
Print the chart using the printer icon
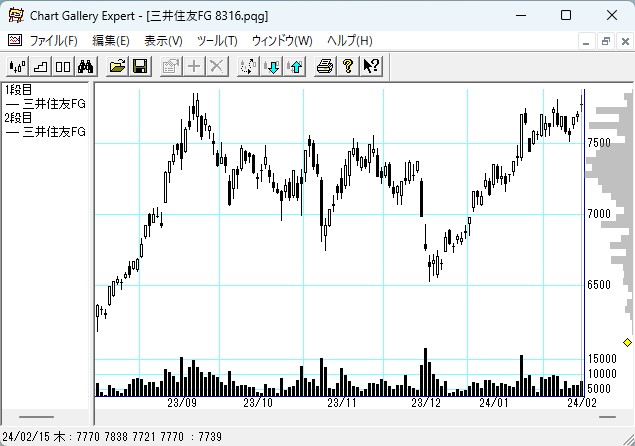[x=325, y=66]
